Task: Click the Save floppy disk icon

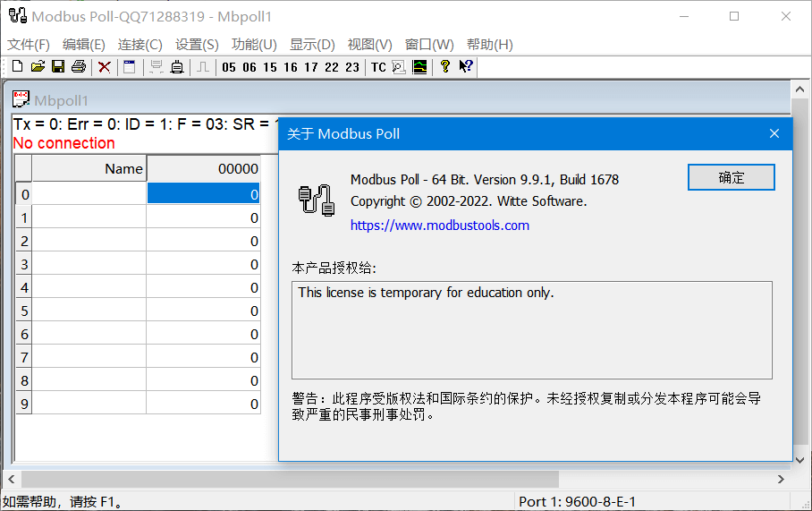Action: (58, 67)
